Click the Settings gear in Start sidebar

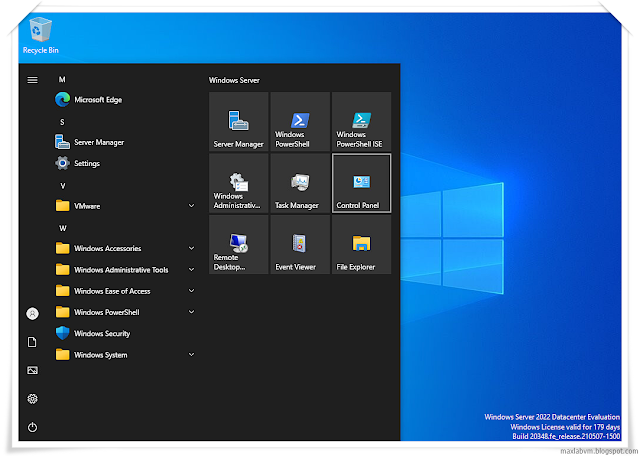[33, 399]
